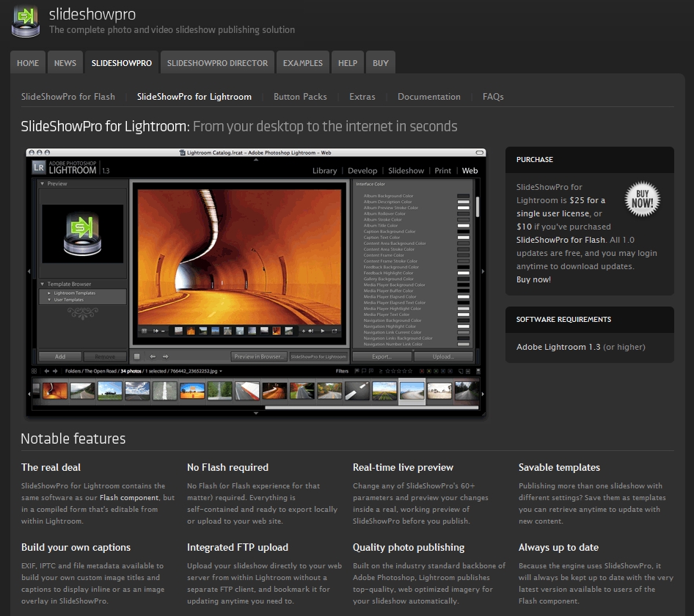Click the Album Title Color swatch
Screen dimensions: 694x616
pos(464,226)
